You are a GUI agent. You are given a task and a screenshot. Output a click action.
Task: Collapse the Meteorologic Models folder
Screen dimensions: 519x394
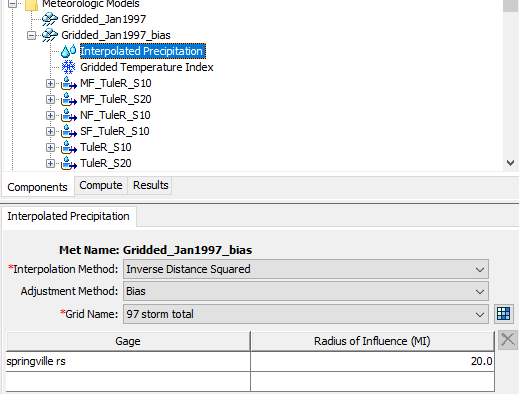point(12,4)
